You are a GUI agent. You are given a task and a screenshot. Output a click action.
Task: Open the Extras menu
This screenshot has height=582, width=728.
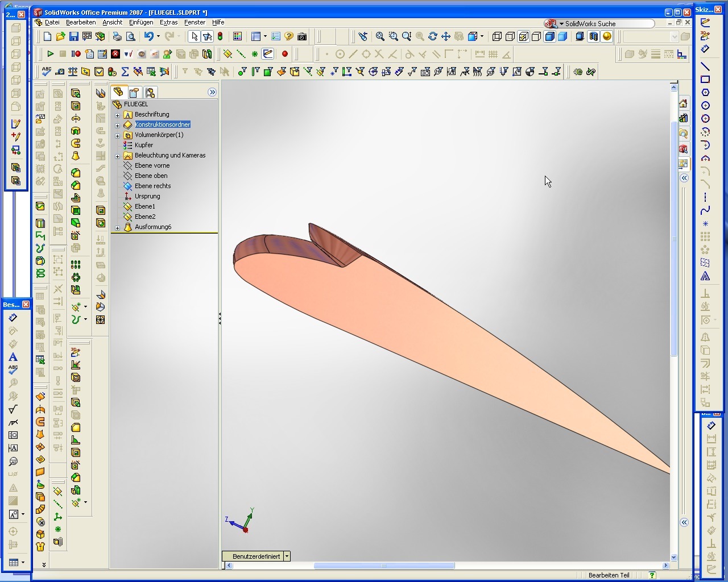pyautogui.click(x=169, y=23)
